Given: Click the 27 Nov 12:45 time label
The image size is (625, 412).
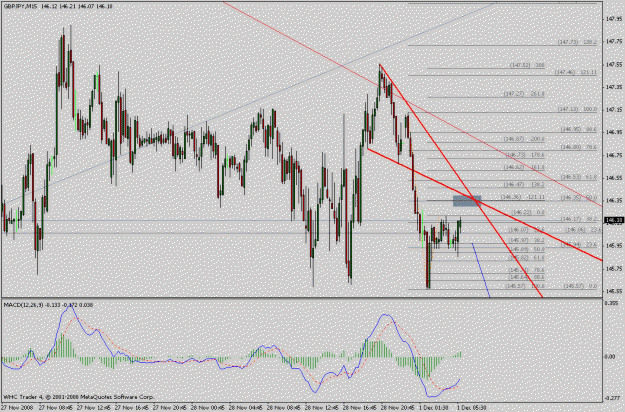Looking at the screenshot, I should pos(94,408).
